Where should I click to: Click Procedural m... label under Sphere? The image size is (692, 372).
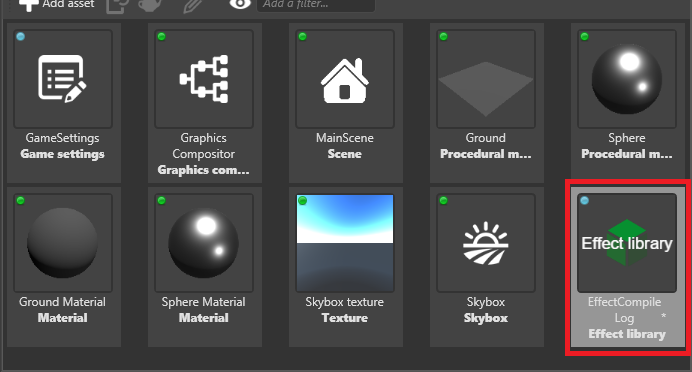coord(627,154)
